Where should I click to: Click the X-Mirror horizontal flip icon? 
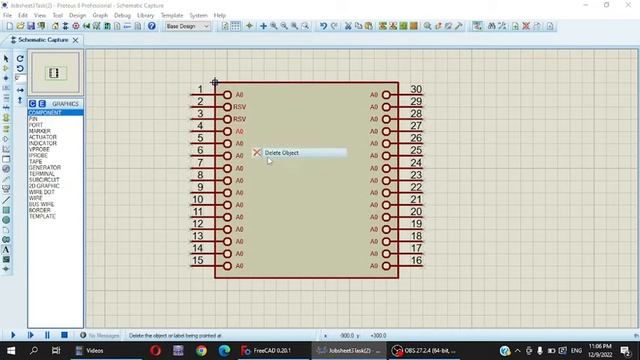click(x=20, y=90)
